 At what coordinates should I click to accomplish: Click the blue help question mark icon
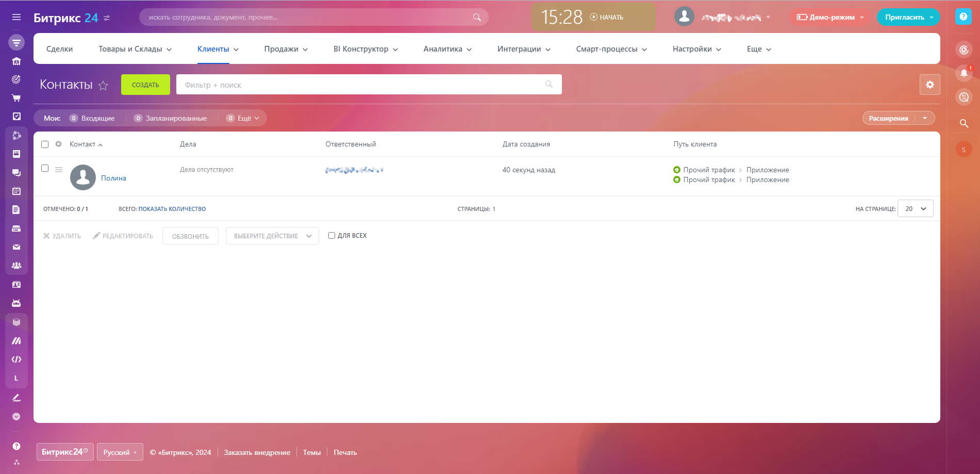tap(963, 17)
